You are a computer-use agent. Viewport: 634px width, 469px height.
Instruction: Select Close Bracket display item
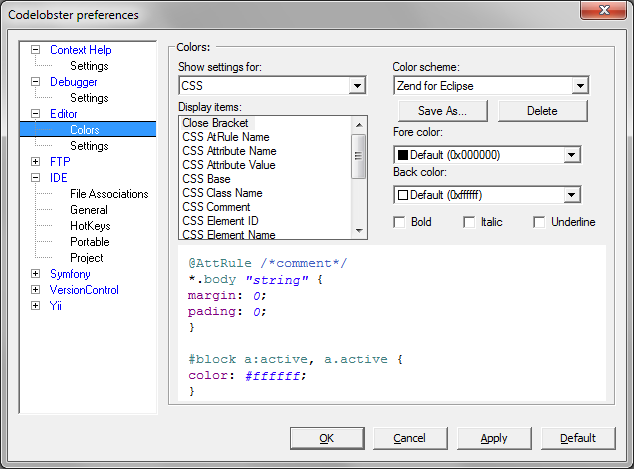[215, 123]
